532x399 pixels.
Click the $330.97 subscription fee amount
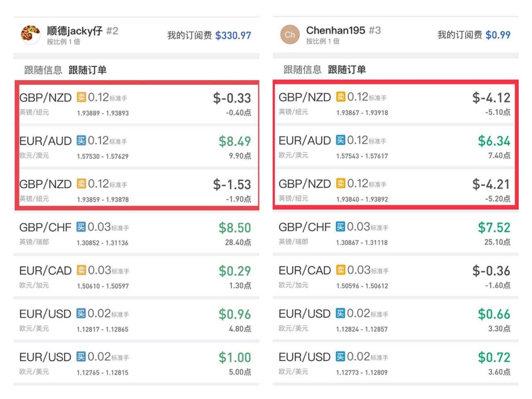[233, 35]
